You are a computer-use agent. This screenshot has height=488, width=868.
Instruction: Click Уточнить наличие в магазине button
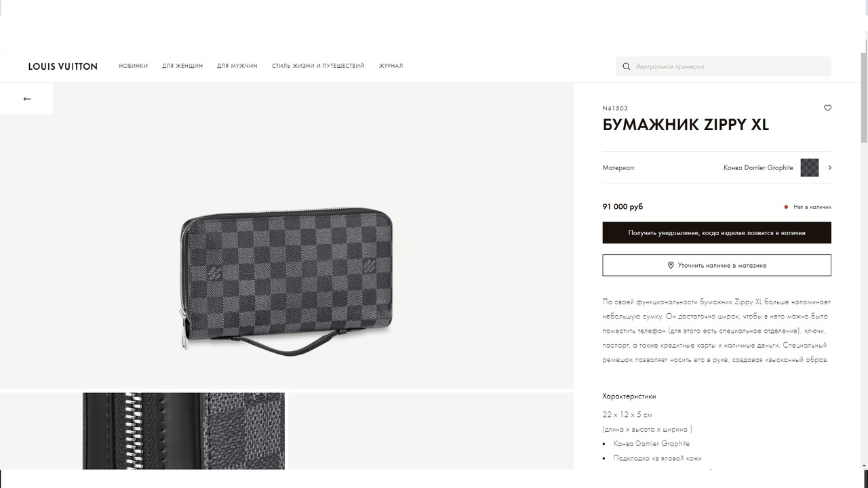717,265
